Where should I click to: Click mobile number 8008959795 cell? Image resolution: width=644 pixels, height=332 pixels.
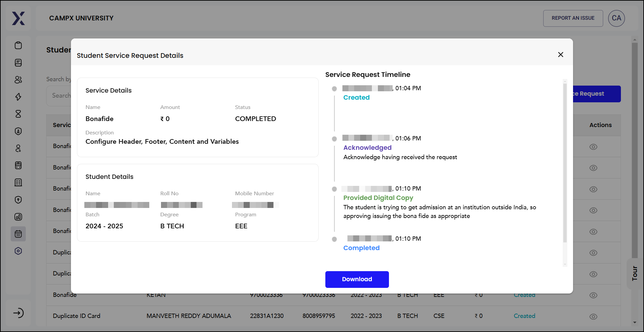click(x=319, y=316)
